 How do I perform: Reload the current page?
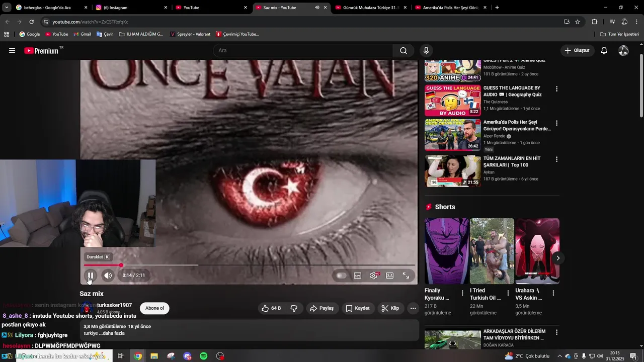pyautogui.click(x=31, y=22)
